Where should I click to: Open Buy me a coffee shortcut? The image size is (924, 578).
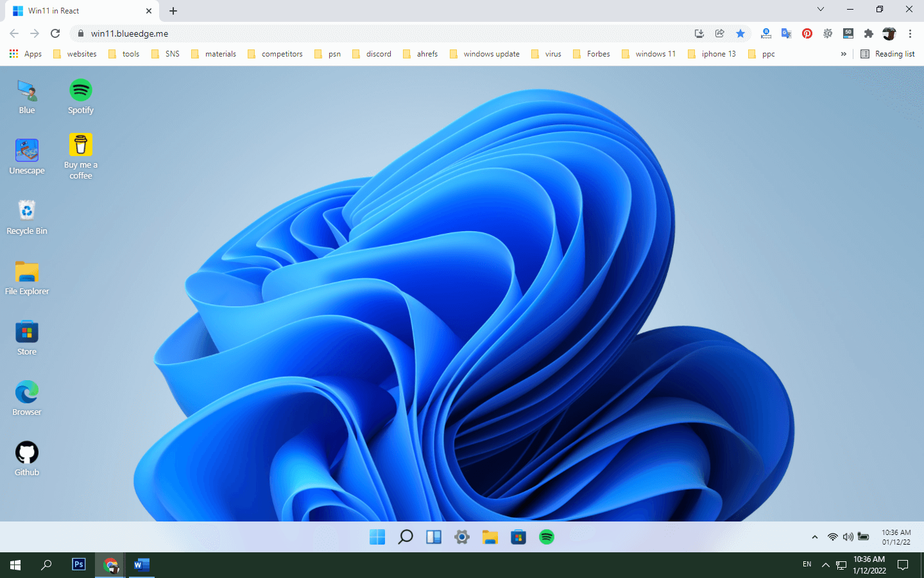(x=81, y=156)
